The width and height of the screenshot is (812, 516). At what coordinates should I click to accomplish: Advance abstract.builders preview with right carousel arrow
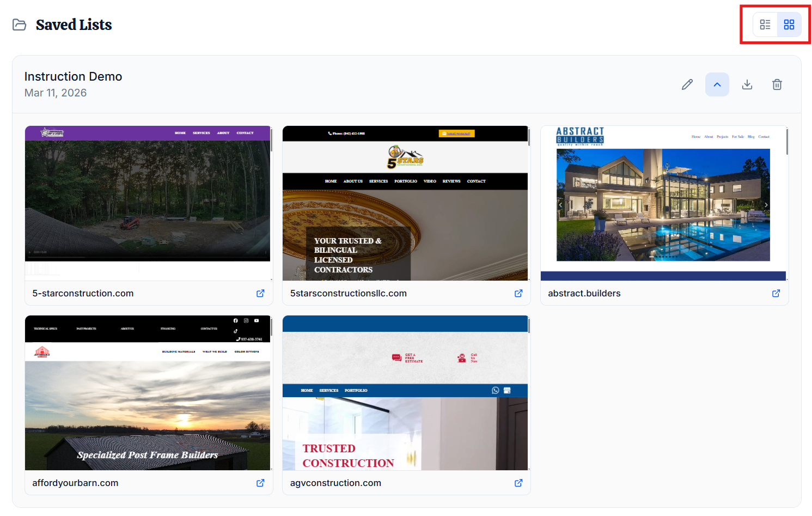(766, 204)
